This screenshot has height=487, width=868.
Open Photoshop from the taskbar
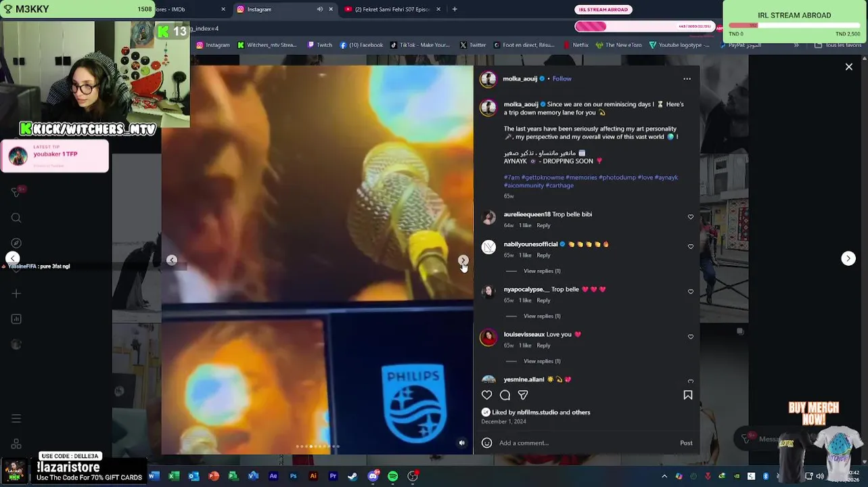point(293,476)
